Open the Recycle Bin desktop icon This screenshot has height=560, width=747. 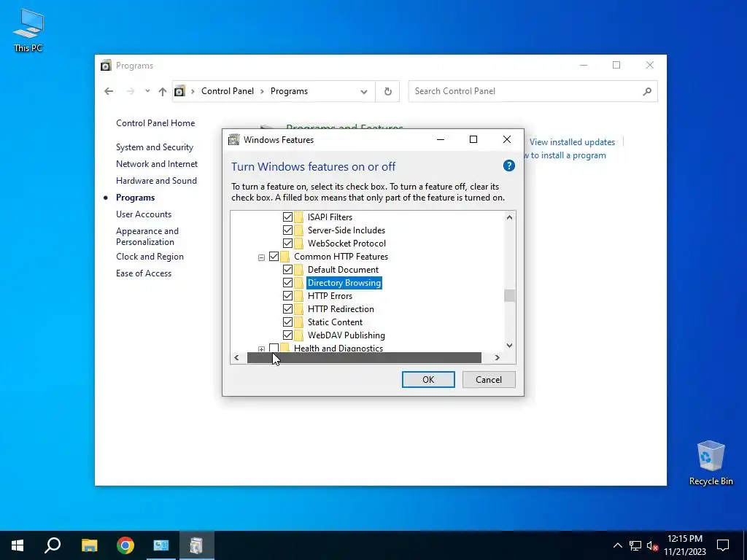[711, 463]
